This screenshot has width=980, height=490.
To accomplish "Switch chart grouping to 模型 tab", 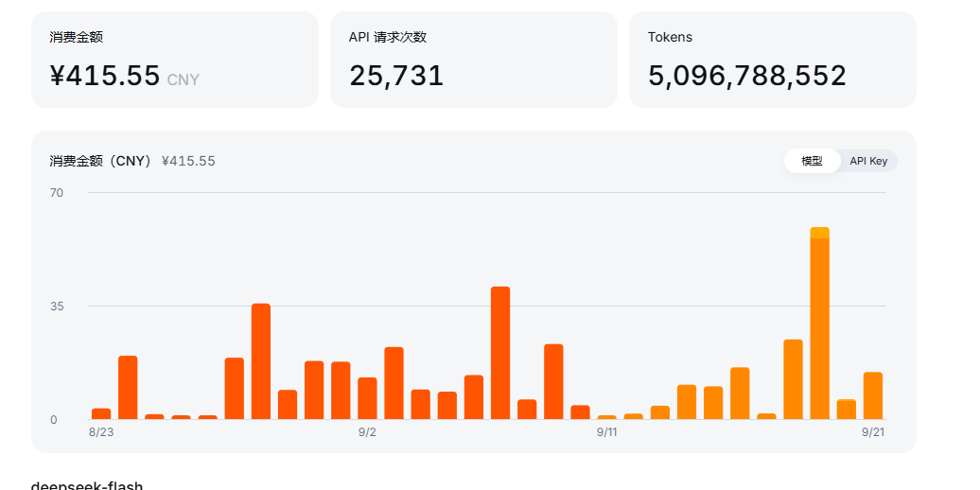I will (x=812, y=161).
